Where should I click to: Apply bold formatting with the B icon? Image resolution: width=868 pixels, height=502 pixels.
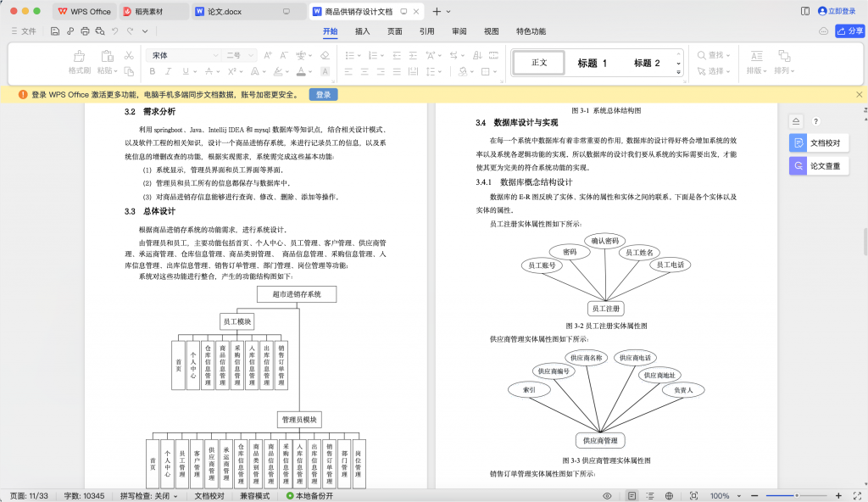point(152,71)
